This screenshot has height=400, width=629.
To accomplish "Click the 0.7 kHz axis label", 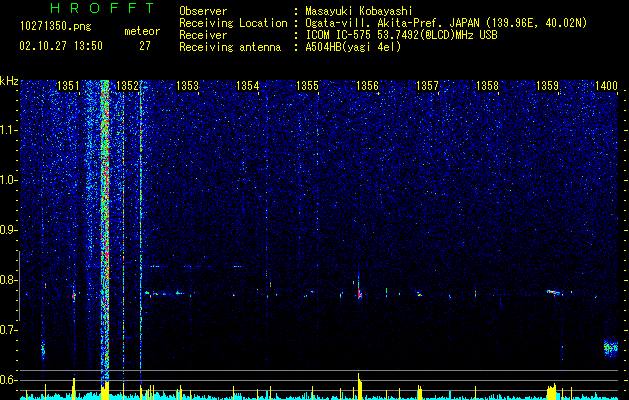I will click(x=9, y=330).
